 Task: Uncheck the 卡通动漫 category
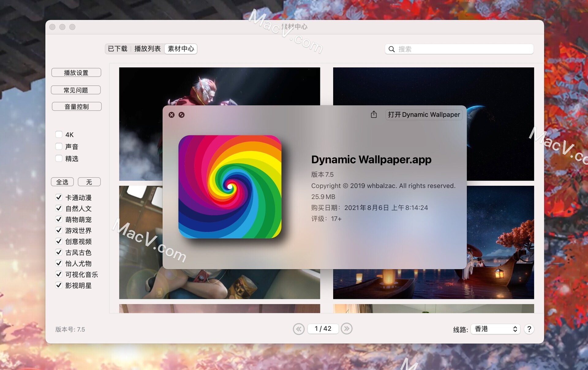coord(59,197)
